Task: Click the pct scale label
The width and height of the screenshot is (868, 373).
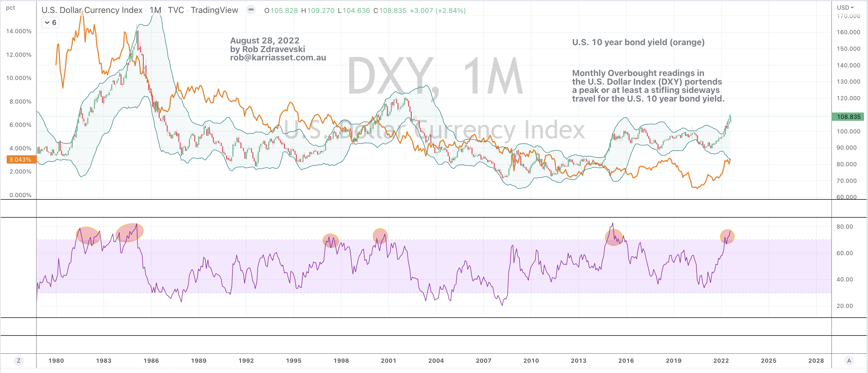Action: pyautogui.click(x=10, y=7)
